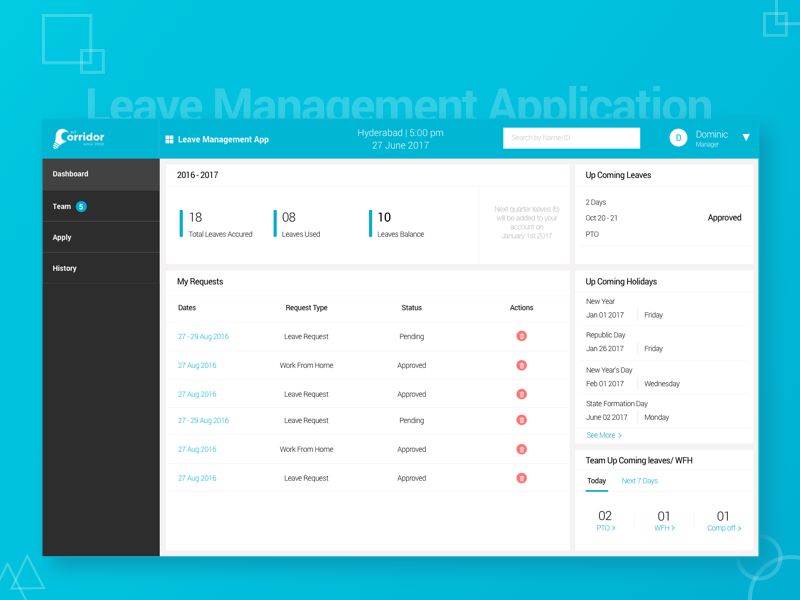This screenshot has height=600, width=800.
Task: Open 27 Aug 2016 link in third request row
Action: [197, 394]
